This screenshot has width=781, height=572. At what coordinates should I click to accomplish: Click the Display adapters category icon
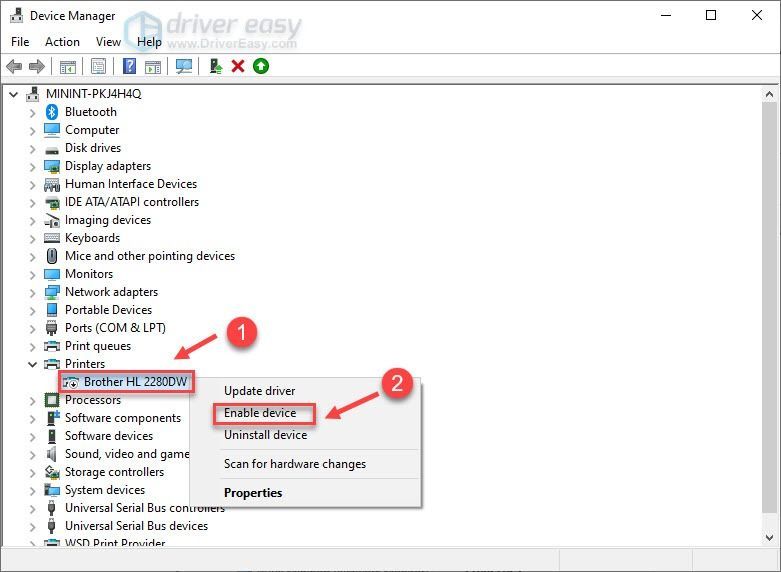tap(52, 166)
